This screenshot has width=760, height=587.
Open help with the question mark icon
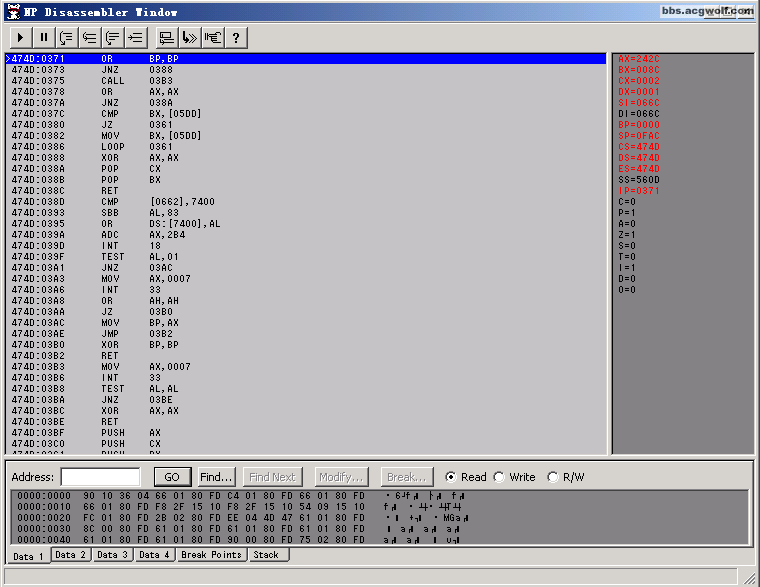point(236,38)
